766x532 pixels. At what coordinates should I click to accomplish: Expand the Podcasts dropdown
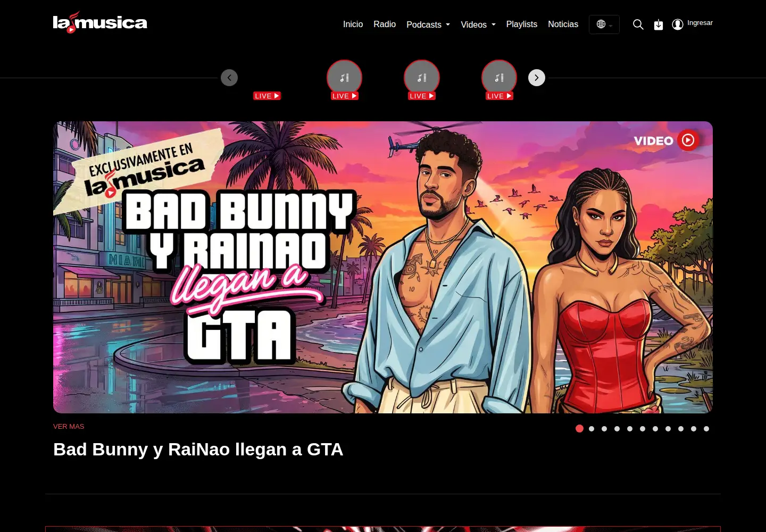tap(428, 24)
